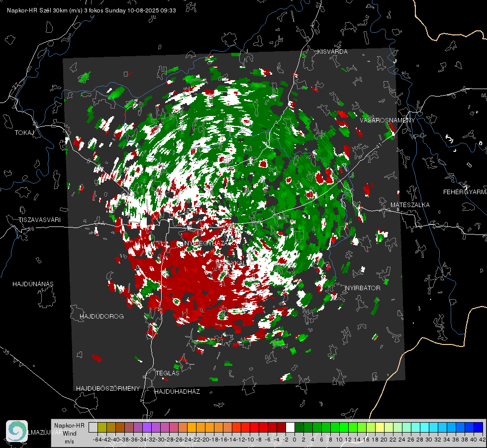
Task: Pick the violet legend swatch near -34 m/s
Action: 147,427
